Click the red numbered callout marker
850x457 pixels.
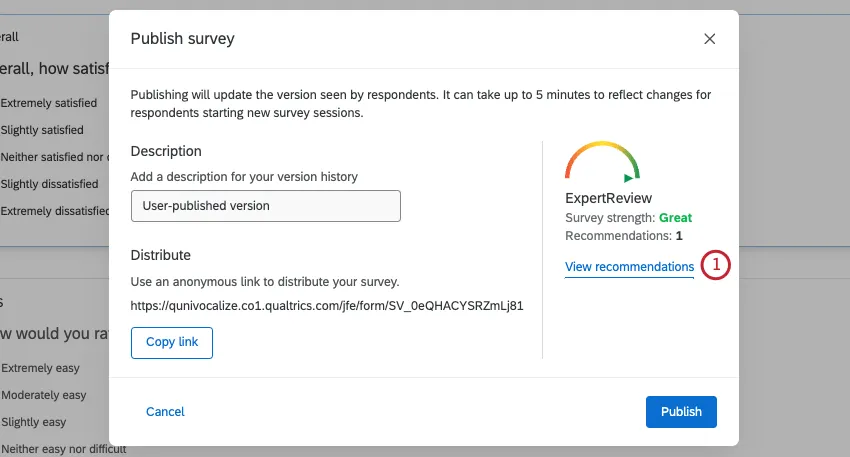pos(716,266)
